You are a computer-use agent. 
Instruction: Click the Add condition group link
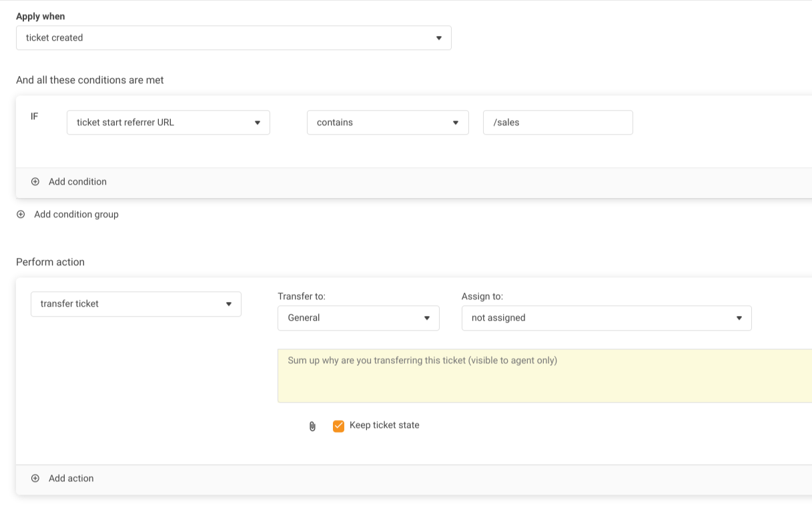[76, 214]
